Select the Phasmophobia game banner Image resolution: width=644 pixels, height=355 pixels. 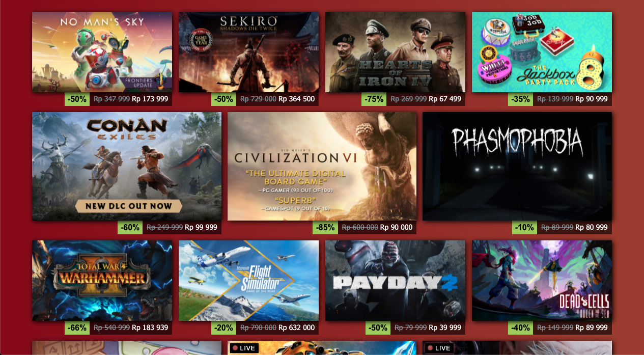(x=517, y=167)
